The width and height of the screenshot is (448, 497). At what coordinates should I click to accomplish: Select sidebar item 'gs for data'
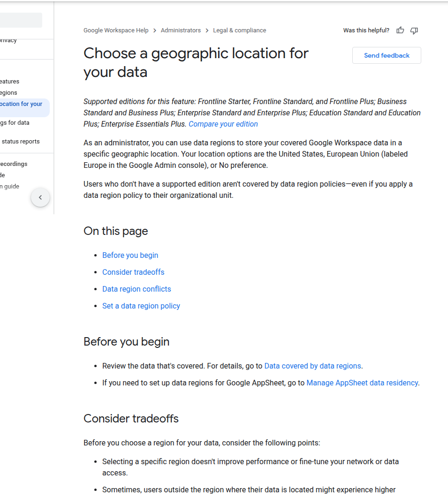pos(15,123)
